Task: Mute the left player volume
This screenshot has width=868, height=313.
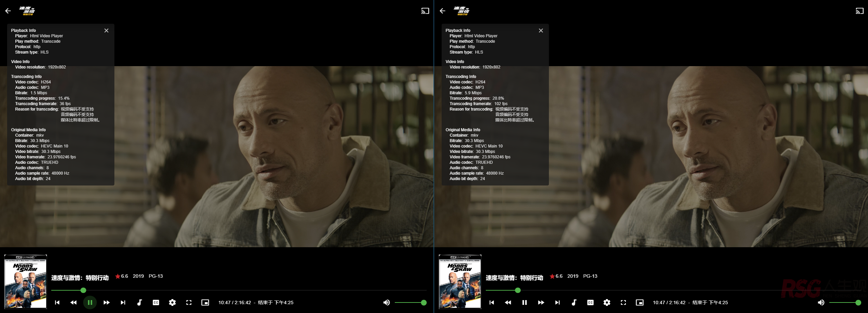Action: pyautogui.click(x=387, y=302)
